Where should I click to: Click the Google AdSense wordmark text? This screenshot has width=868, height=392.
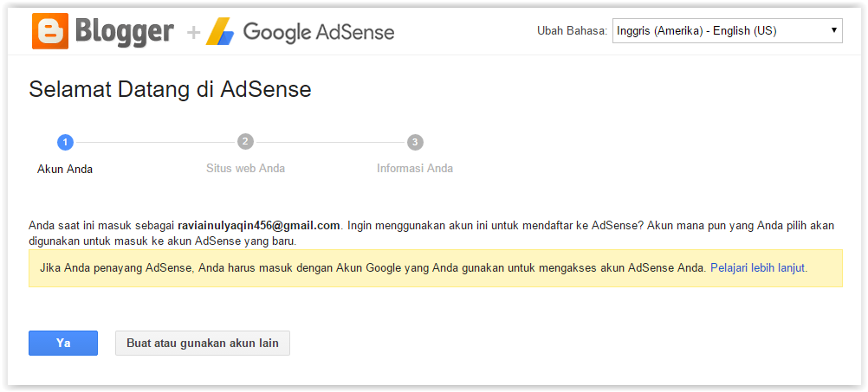[319, 32]
